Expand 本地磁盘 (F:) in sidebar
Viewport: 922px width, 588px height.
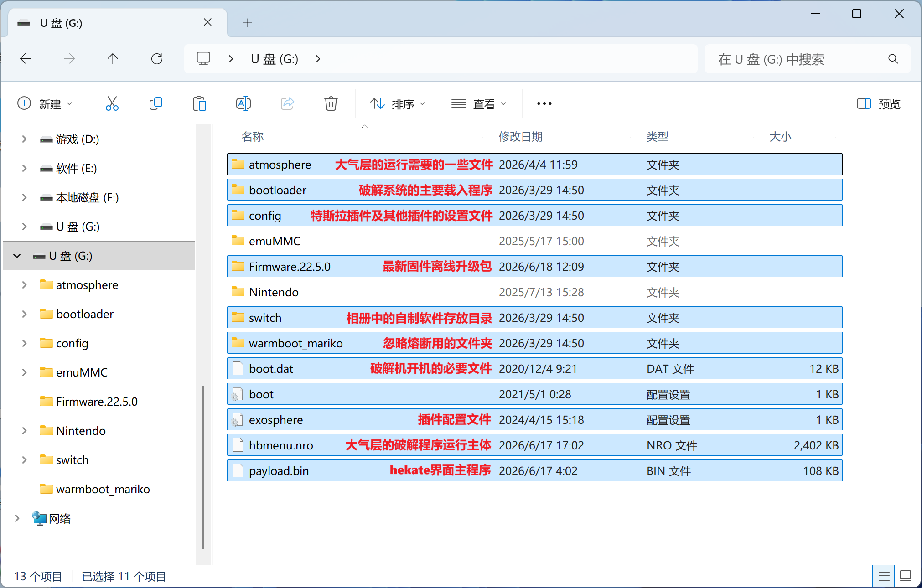click(x=24, y=197)
